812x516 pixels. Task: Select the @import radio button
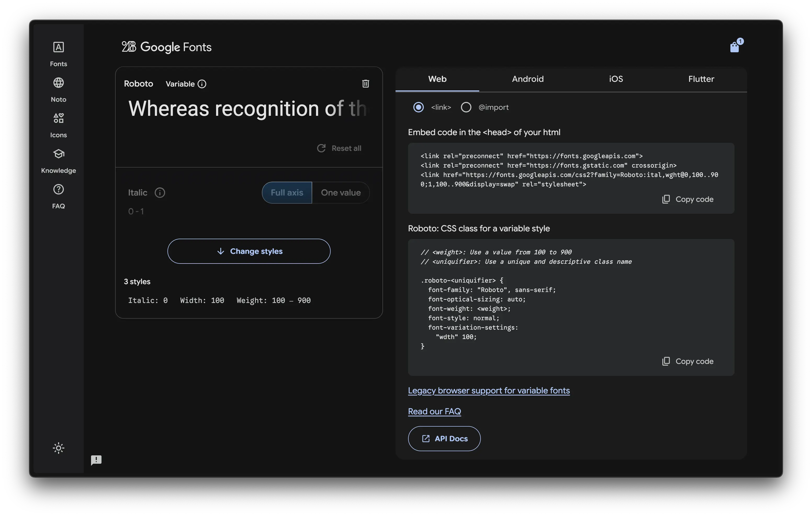tap(466, 107)
